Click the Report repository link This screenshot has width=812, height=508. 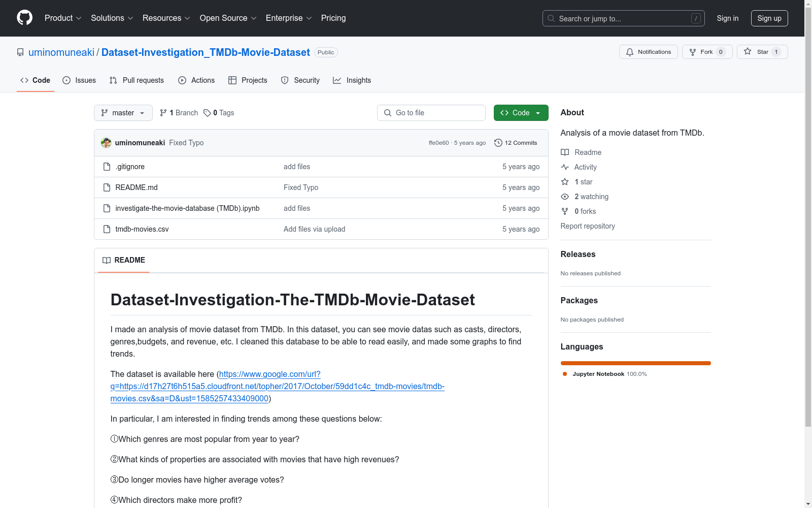click(588, 226)
